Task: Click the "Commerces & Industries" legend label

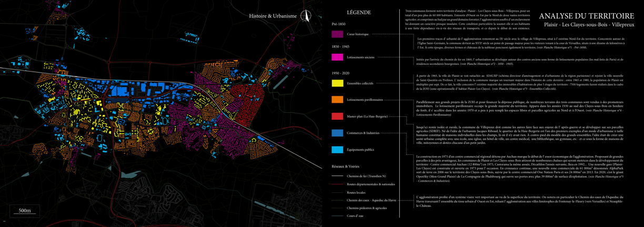Action: (x=363, y=133)
